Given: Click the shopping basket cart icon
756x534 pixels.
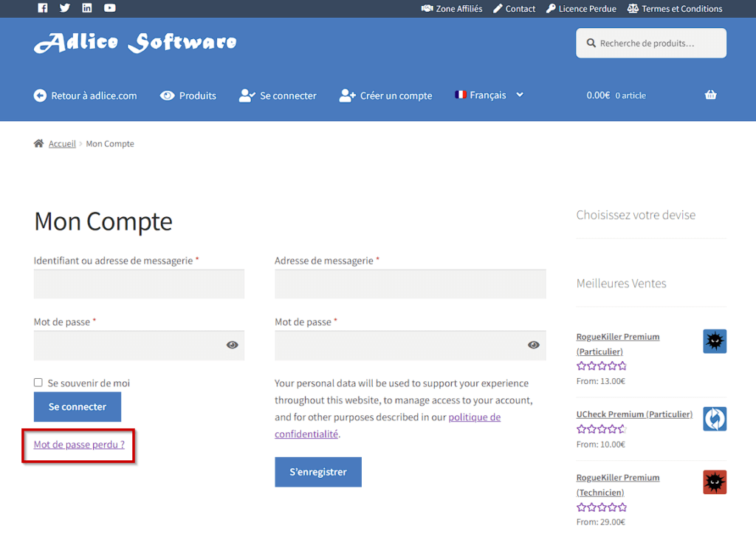Looking at the screenshot, I should click(710, 95).
